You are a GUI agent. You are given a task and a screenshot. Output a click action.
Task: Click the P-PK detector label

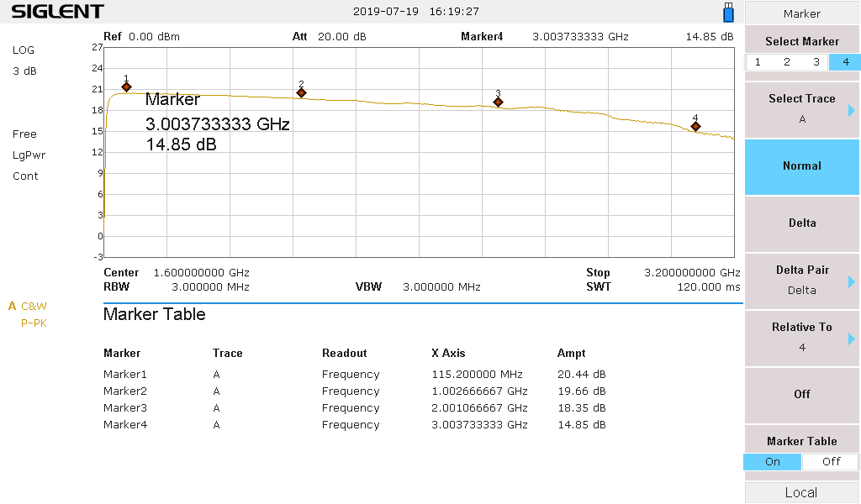click(34, 323)
